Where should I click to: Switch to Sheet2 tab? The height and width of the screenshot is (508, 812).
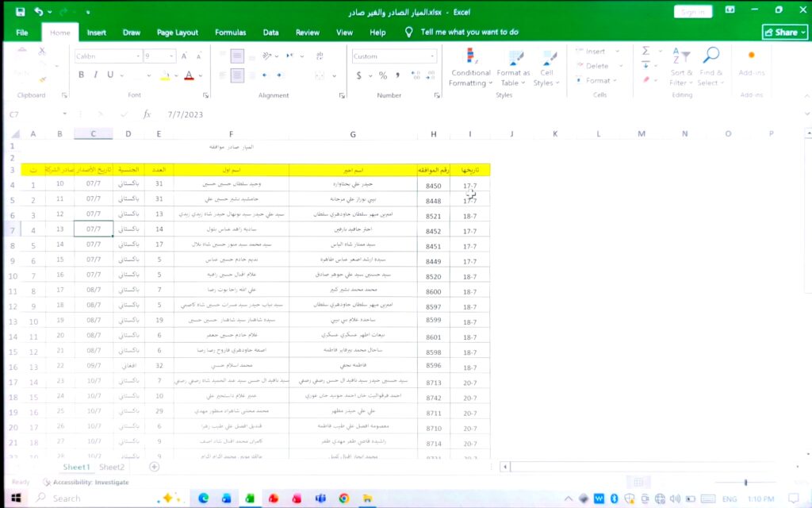click(112, 467)
